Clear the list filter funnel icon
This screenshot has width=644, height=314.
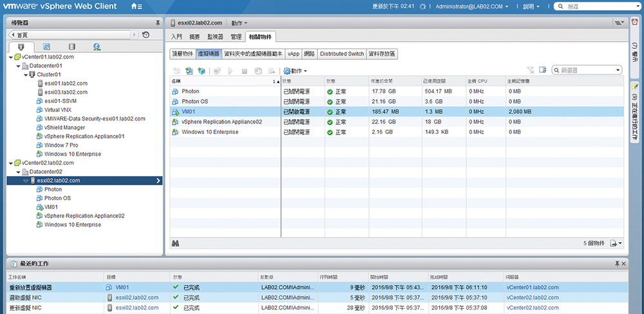[x=530, y=70]
